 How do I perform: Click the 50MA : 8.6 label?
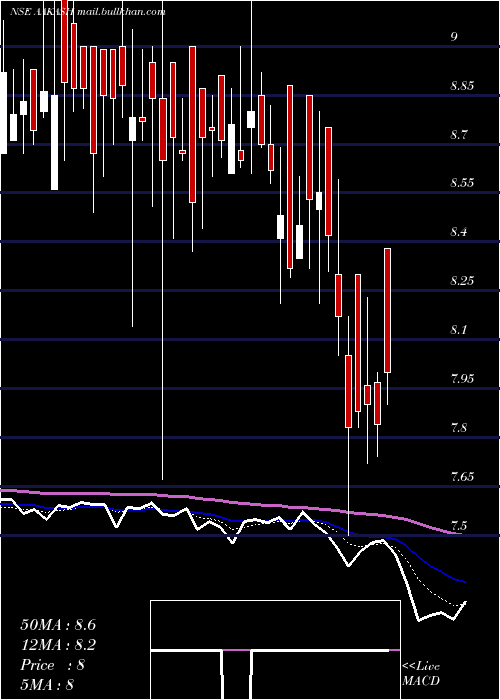pyautogui.click(x=58, y=625)
